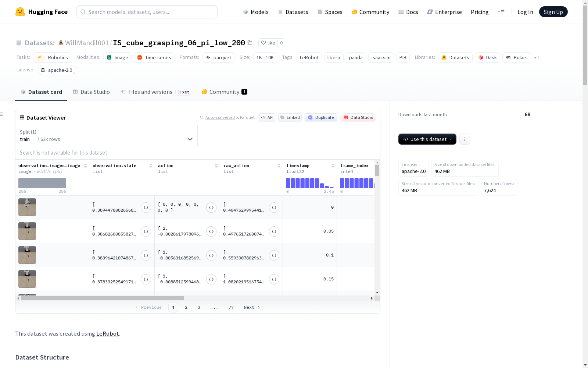
Task: Open the image thumbnail in the 0.1 row
Action: point(27,255)
